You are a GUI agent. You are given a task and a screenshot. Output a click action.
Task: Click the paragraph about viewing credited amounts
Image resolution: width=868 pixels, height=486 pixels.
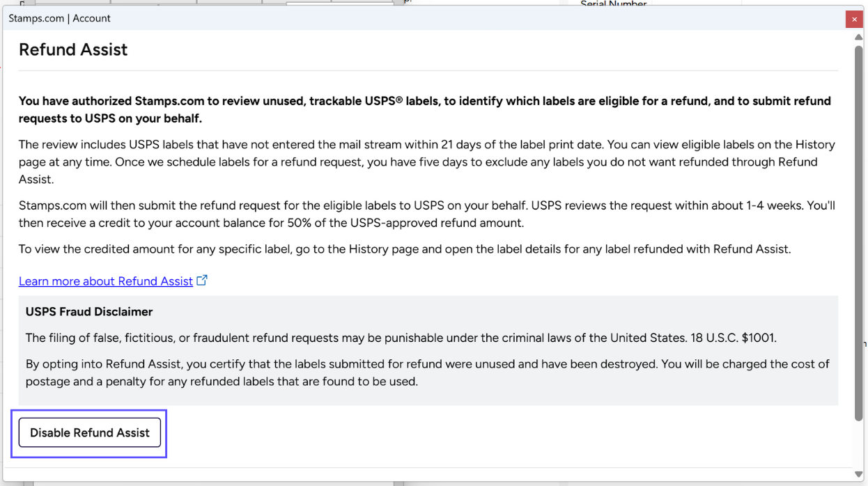coord(404,249)
